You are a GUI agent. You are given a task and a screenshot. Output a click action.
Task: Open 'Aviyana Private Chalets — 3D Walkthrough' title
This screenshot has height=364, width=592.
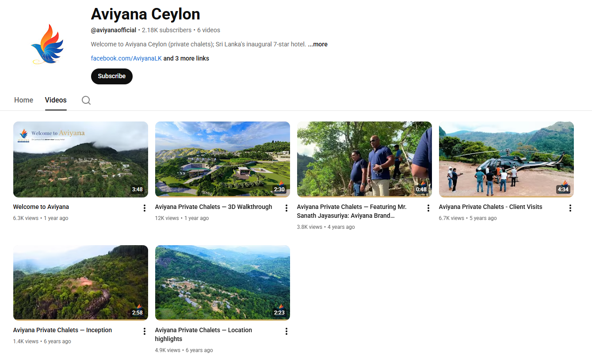pyautogui.click(x=214, y=207)
